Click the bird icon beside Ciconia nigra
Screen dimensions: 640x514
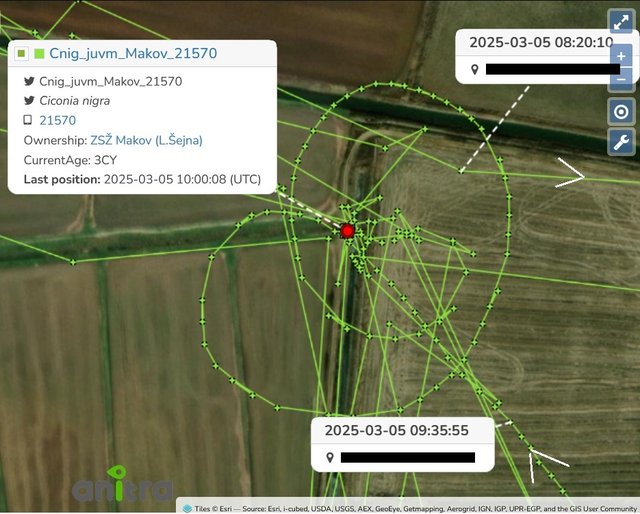[x=29, y=100]
